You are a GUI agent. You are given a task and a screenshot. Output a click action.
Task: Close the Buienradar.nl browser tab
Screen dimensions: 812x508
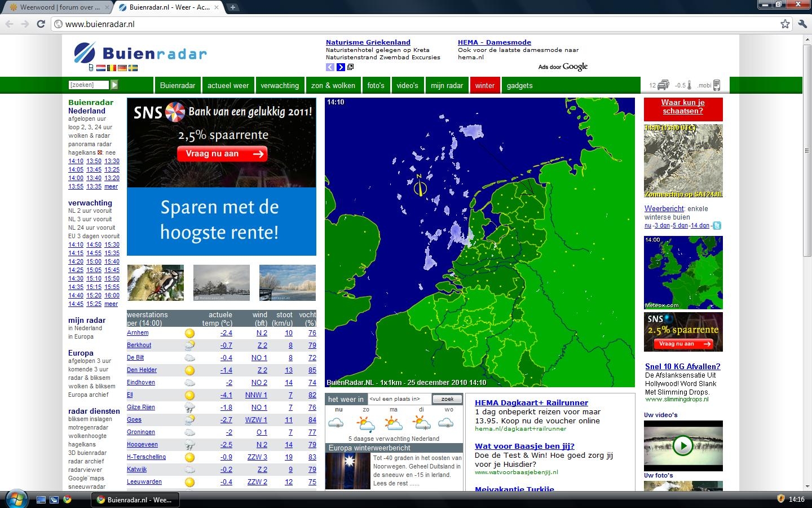click(217, 7)
